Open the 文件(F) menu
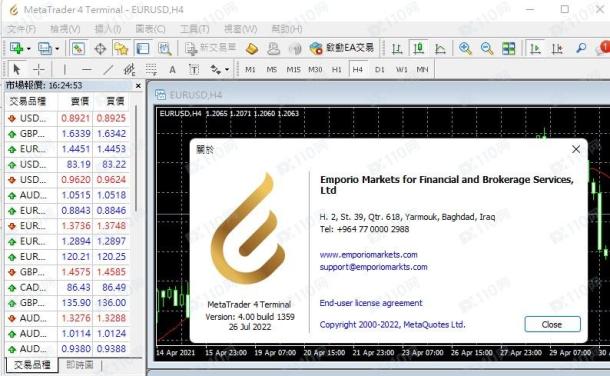610x376 pixels. (x=22, y=29)
